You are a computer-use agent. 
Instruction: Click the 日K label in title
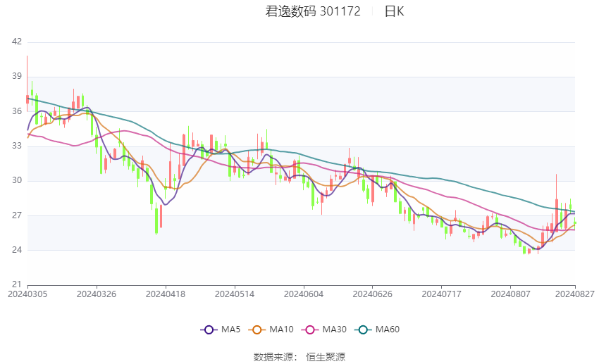click(394, 11)
